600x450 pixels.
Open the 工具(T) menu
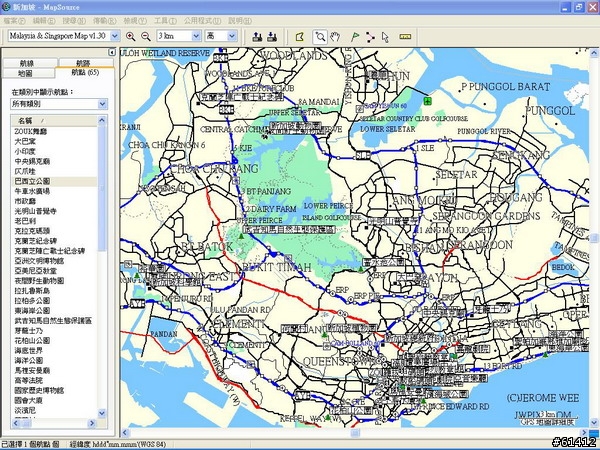click(165, 21)
